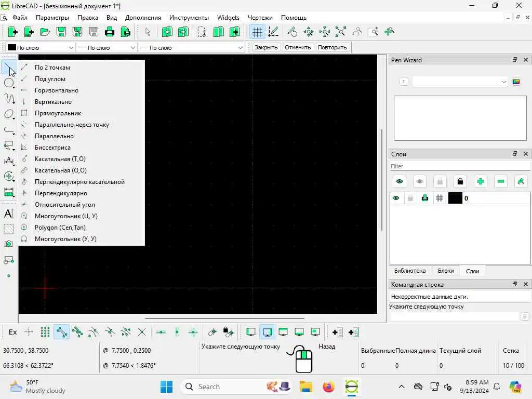Switch to the Блоки tab

click(x=445, y=271)
